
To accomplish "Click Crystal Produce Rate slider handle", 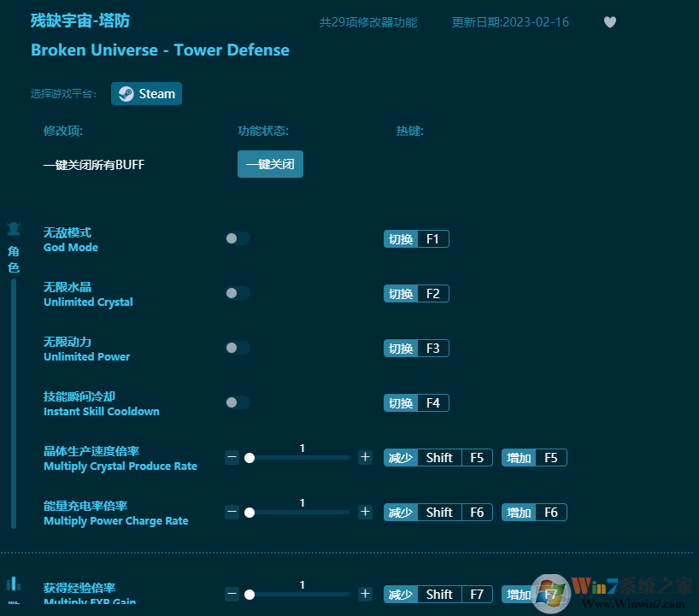I will [250, 458].
